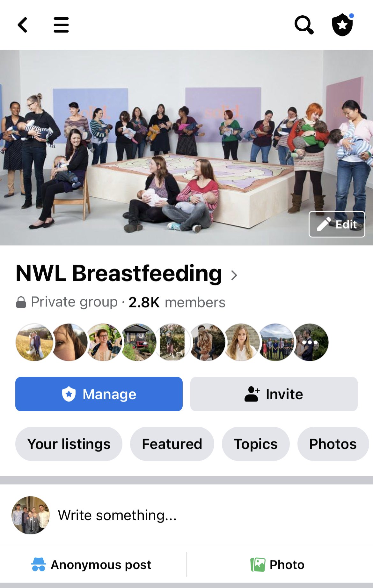373x588 pixels.
Task: Tap your profile picture beside composer
Action: click(31, 515)
